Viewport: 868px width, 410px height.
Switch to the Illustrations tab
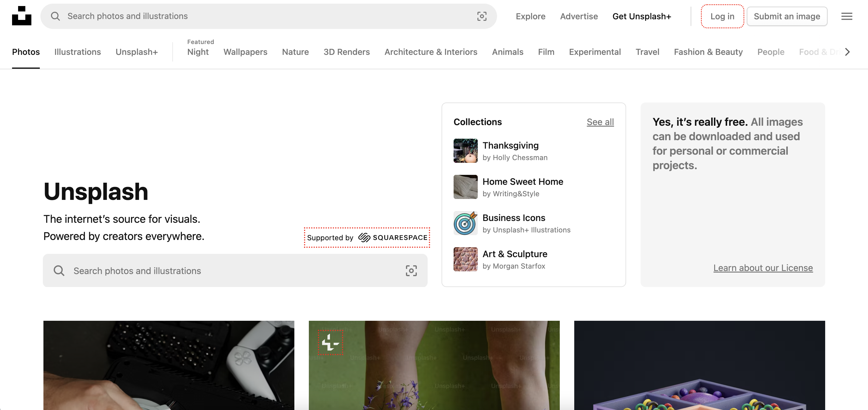click(x=78, y=52)
